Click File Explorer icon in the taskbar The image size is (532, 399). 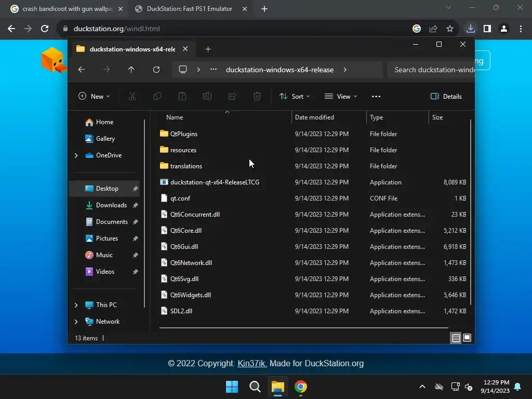click(x=277, y=387)
